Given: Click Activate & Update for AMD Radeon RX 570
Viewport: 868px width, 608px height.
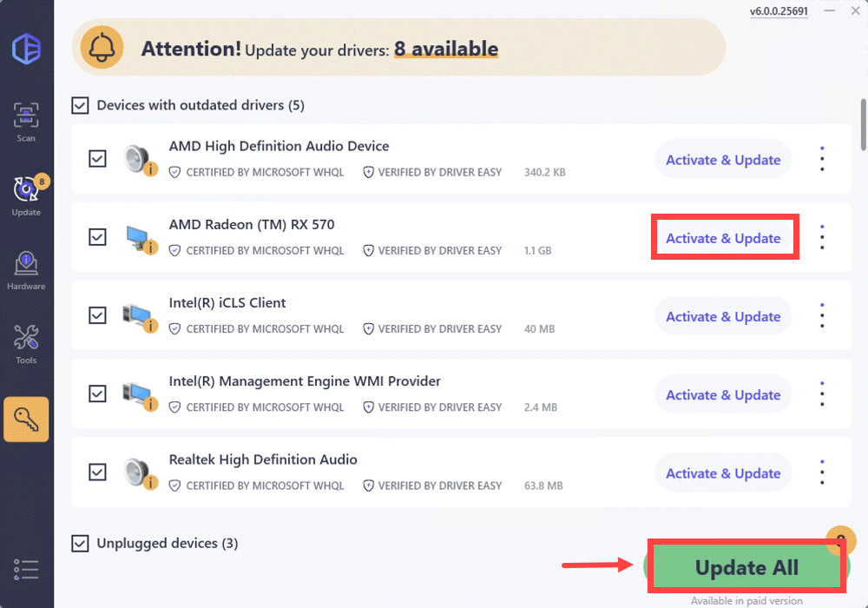Looking at the screenshot, I should coord(723,238).
